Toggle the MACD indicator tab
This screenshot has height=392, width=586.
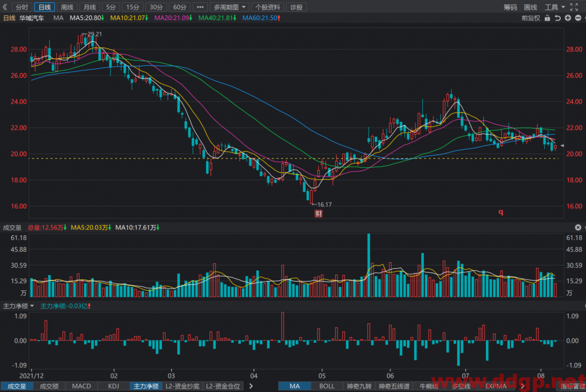coord(81,386)
